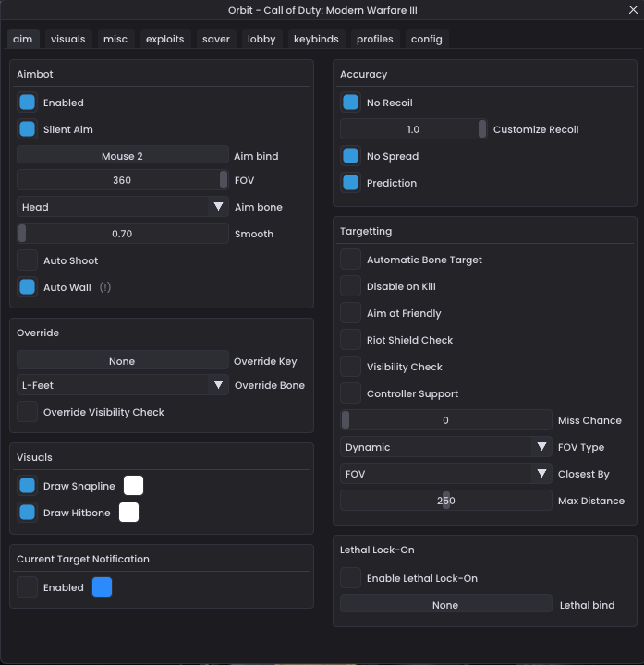The height and width of the screenshot is (665, 644).
Task: Click the Aimbot section heading
Action: click(x=35, y=74)
